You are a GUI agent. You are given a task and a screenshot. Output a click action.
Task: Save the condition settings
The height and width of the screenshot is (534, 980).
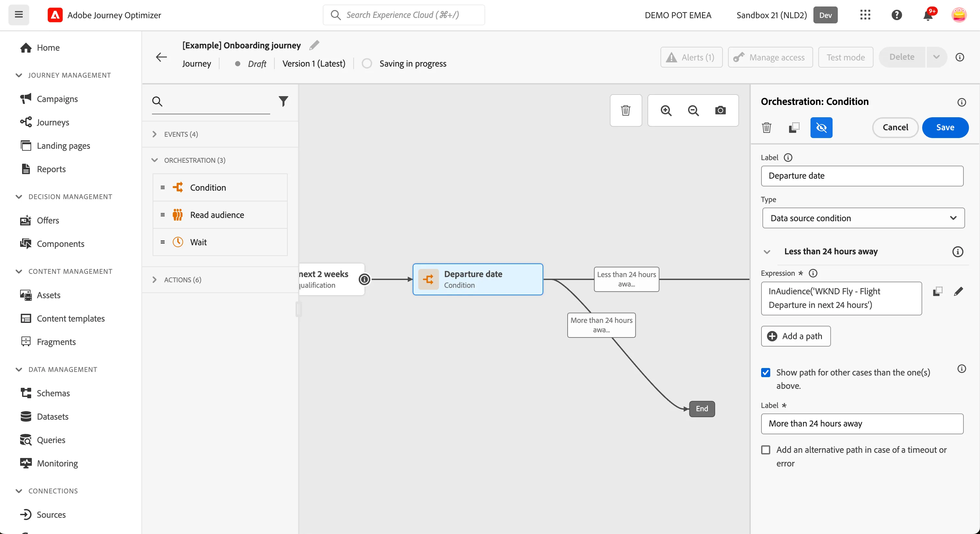coord(945,128)
